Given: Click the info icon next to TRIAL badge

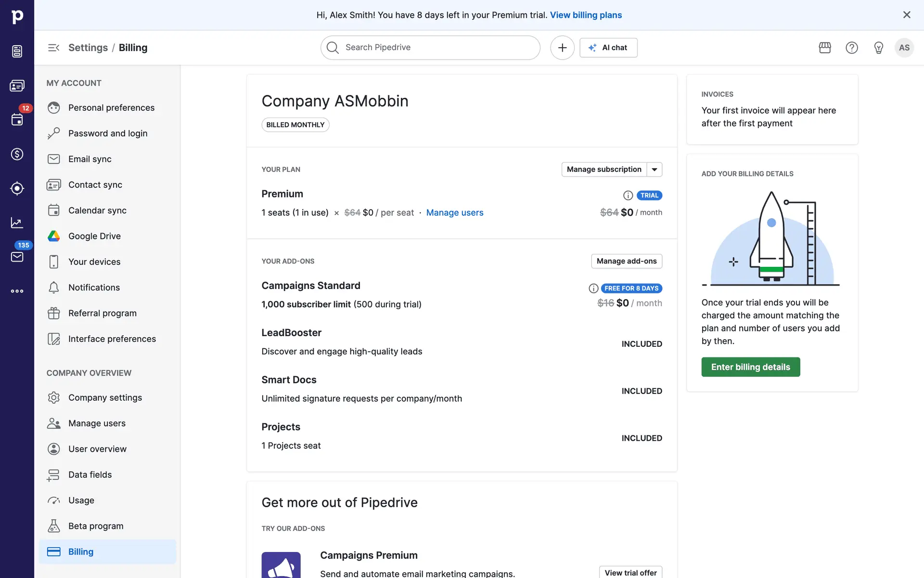Looking at the screenshot, I should click(x=628, y=196).
